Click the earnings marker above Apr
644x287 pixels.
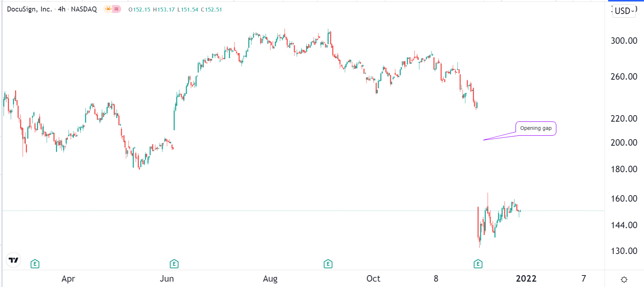tap(35, 264)
